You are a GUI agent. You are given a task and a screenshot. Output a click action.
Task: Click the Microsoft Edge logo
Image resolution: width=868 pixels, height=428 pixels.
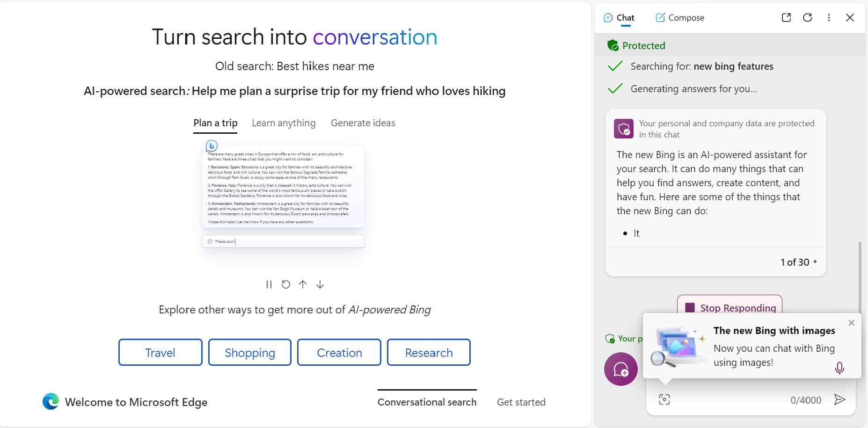click(51, 401)
